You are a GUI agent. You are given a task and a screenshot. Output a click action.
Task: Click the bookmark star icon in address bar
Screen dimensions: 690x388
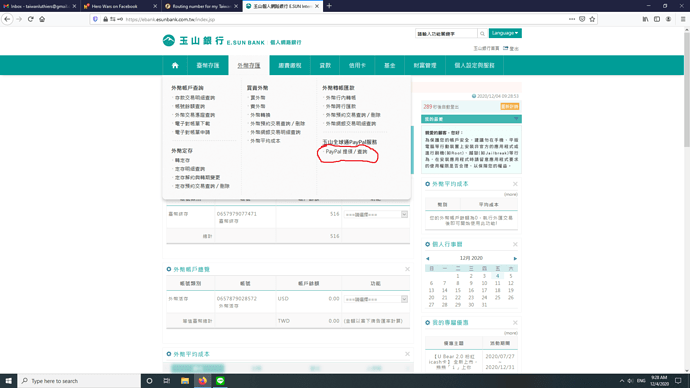(592, 19)
